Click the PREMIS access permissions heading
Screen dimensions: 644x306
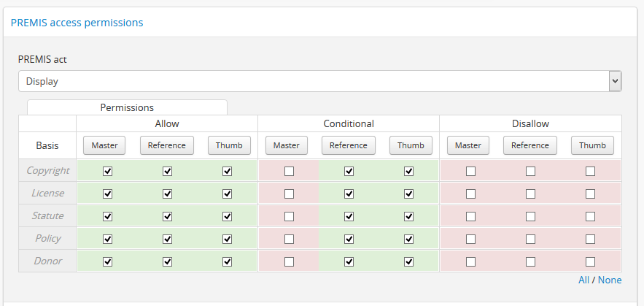[77, 23]
